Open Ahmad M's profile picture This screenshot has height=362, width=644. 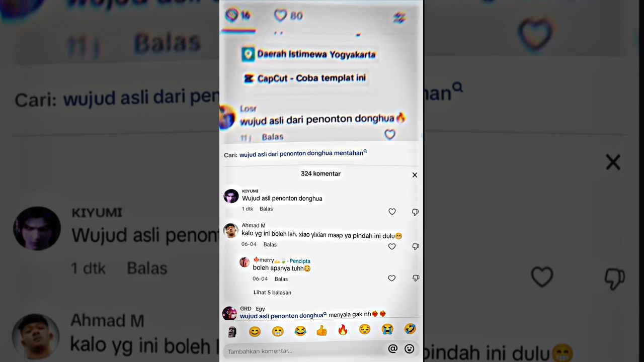pyautogui.click(x=231, y=230)
